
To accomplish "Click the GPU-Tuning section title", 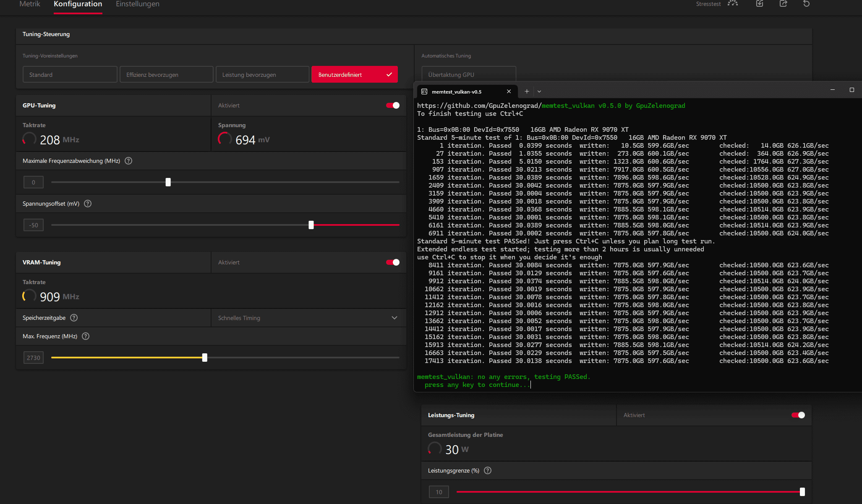I will click(x=39, y=105).
